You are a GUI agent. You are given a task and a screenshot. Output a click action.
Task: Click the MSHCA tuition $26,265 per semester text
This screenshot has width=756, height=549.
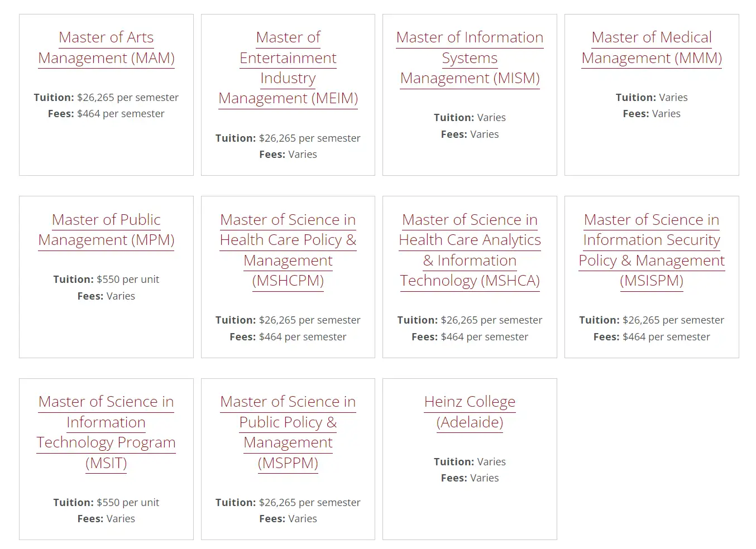470,320
